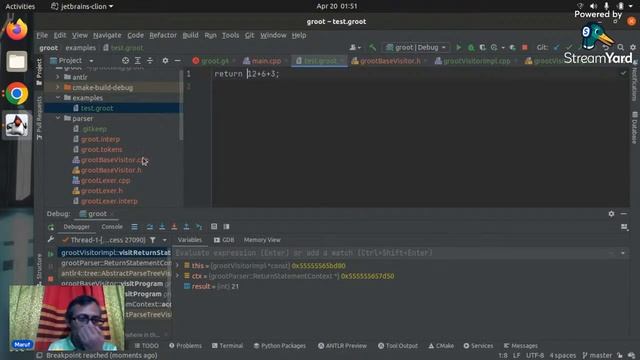Click Step Into in debugger toolbar
This screenshot has width=640, height=360.
tap(162, 227)
